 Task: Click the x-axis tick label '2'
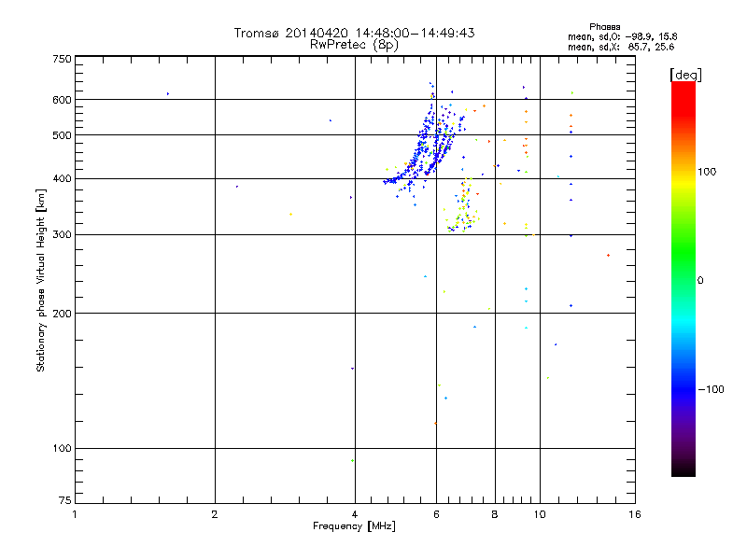215,514
